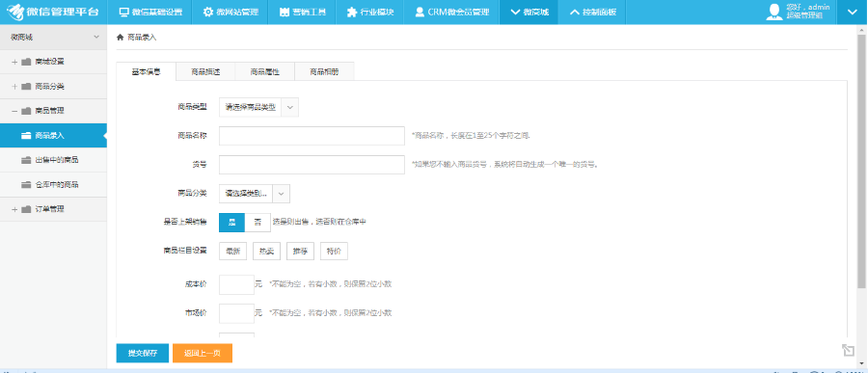The height and width of the screenshot is (373, 868).
Task: Focus the 商品名称 input field
Action: (x=312, y=136)
